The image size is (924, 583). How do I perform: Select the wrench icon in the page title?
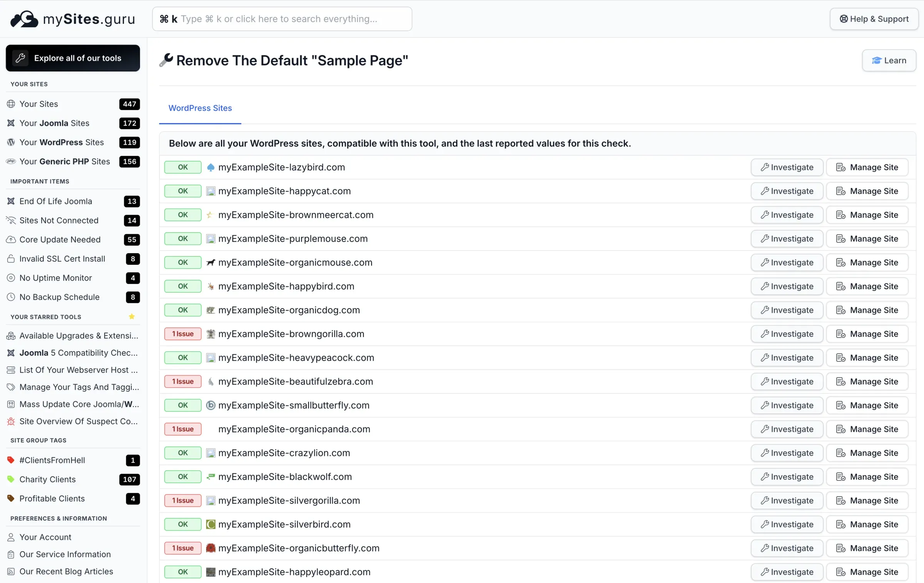coord(166,60)
